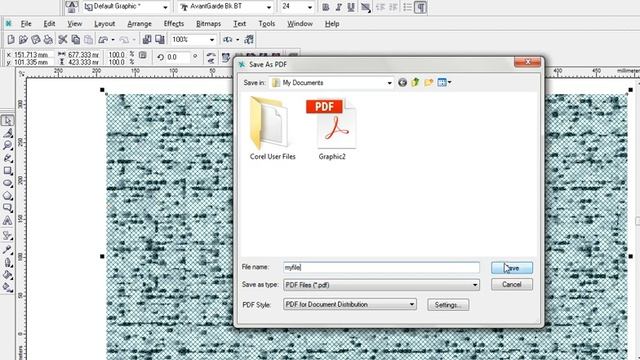Viewport: 640px width, 360px height.
Task: Click the Cancel button
Action: coord(512,284)
